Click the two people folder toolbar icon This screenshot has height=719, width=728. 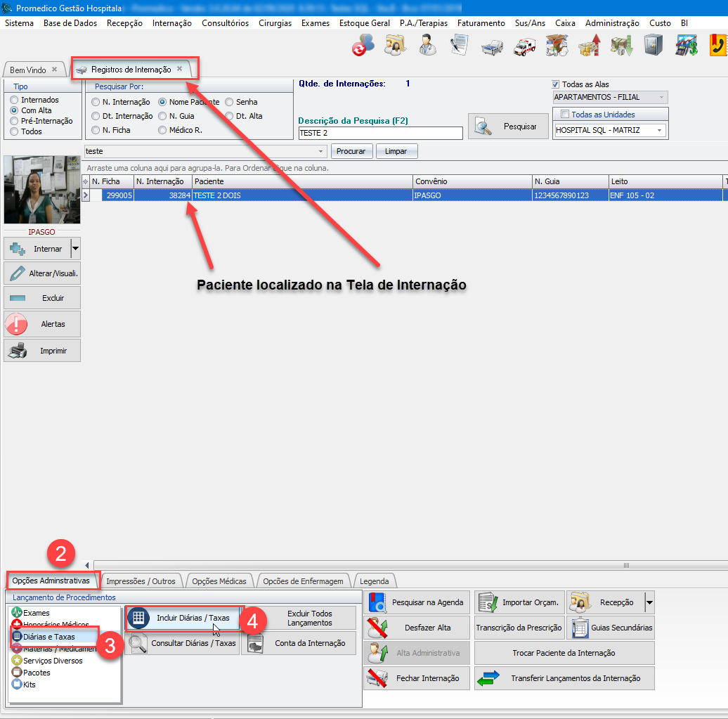click(395, 46)
